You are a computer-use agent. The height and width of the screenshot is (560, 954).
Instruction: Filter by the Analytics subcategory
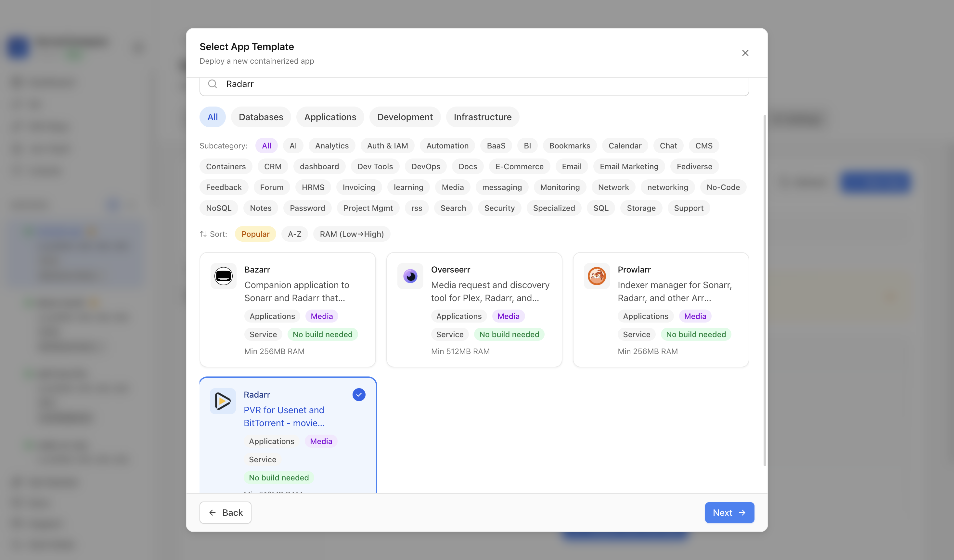(332, 146)
